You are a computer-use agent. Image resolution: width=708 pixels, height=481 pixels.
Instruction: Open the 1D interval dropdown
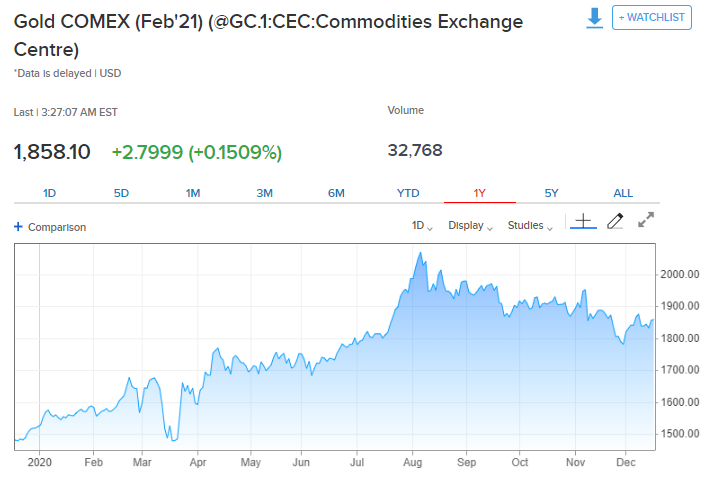[422, 226]
